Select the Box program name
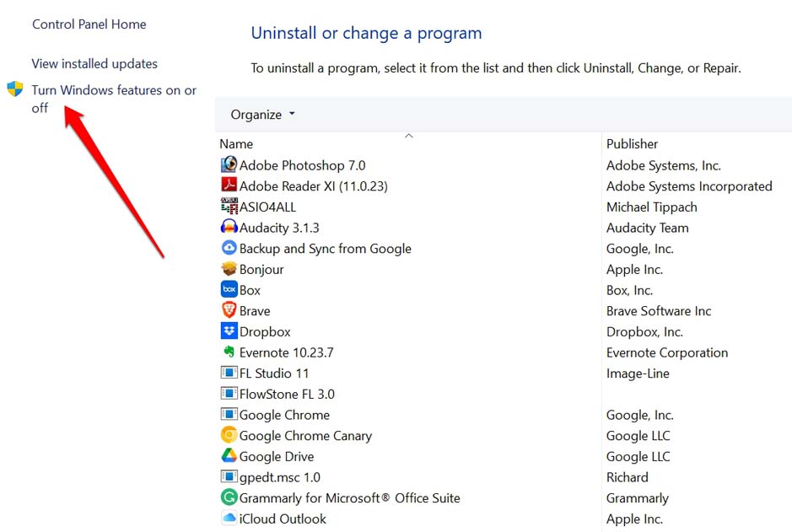Image resolution: width=792 pixels, height=532 pixels. pyautogui.click(x=250, y=290)
